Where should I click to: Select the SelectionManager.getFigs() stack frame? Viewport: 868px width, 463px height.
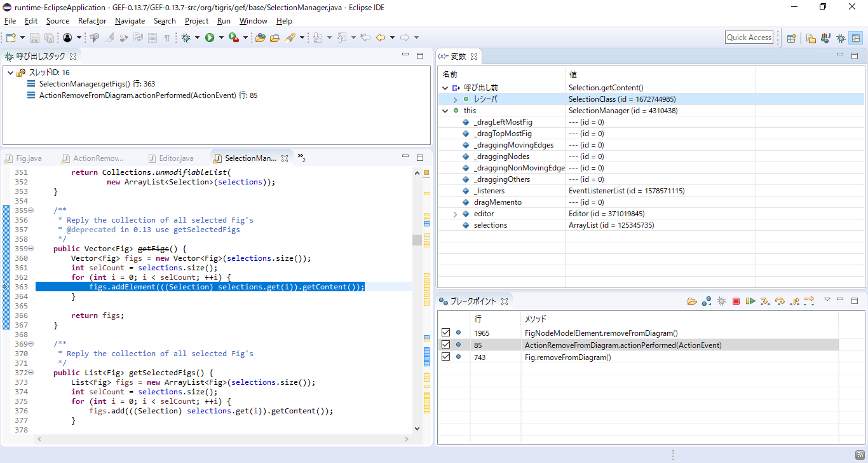(x=97, y=84)
